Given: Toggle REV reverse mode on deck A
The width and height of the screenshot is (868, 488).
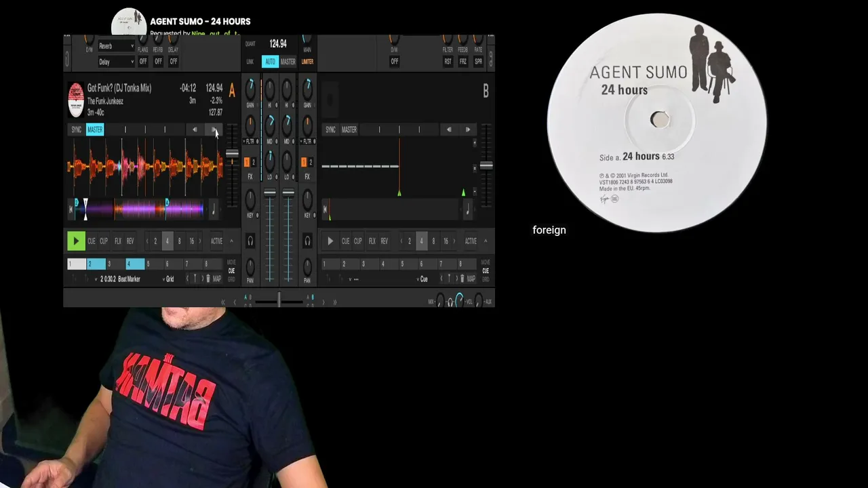Looking at the screenshot, I should pos(130,241).
